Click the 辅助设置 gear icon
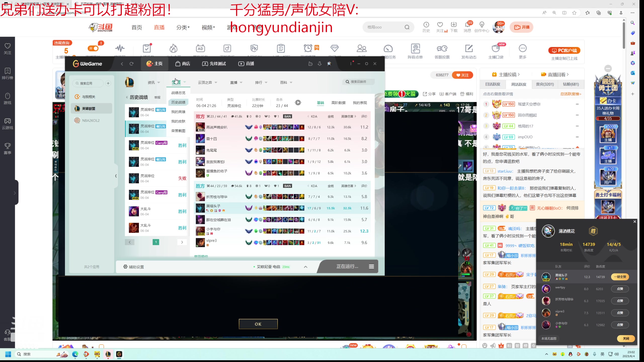This screenshot has width=644, height=362. tap(125, 267)
